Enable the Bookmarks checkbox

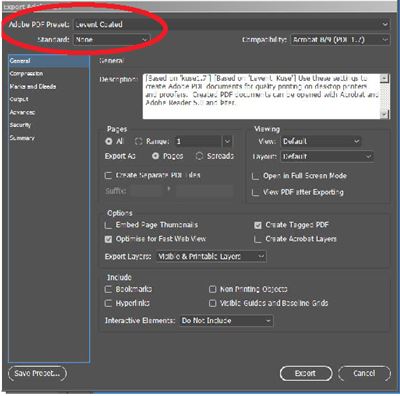[108, 289]
